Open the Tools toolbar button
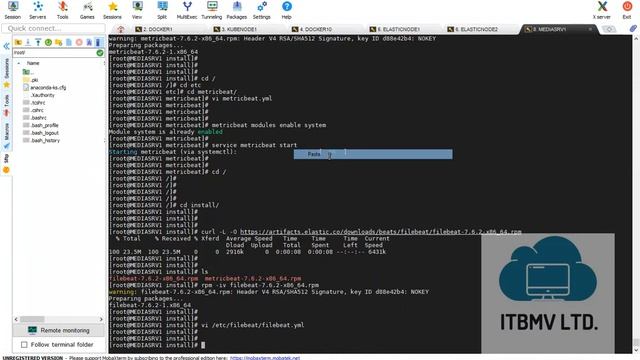The image size is (640, 360). tap(62, 10)
